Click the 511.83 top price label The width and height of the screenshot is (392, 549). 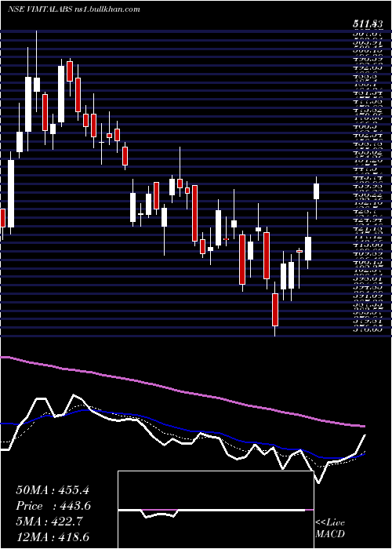[x=367, y=24]
